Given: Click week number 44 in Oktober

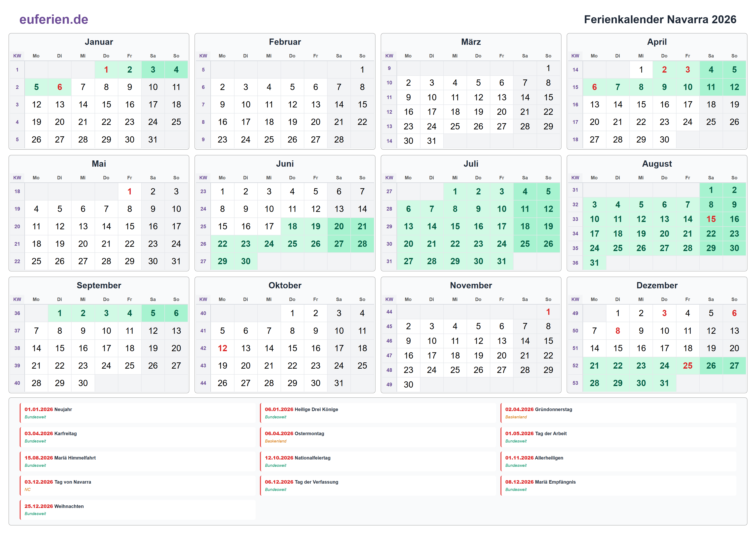Looking at the screenshot, I should (203, 383).
